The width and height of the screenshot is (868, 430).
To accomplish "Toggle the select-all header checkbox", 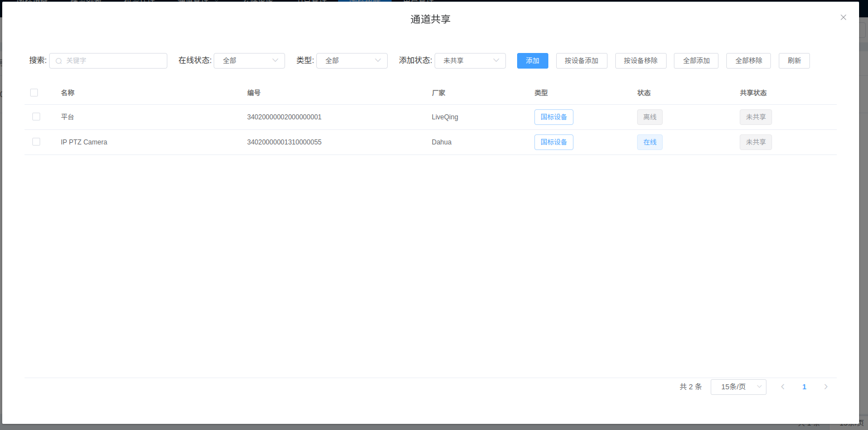I will [34, 93].
